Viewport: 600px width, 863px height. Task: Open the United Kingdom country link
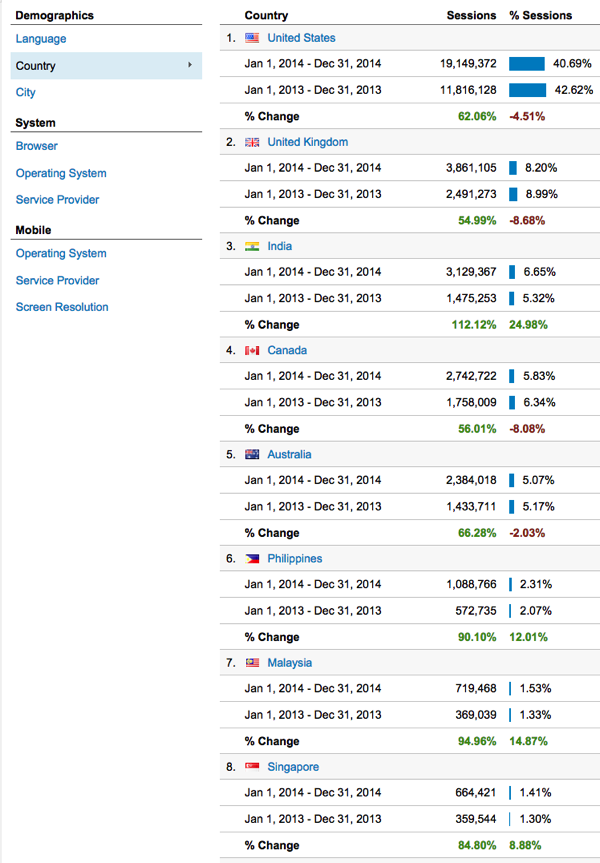[x=308, y=142]
